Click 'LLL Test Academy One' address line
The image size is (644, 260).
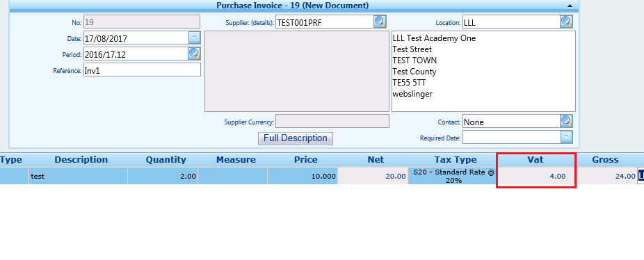coord(434,38)
